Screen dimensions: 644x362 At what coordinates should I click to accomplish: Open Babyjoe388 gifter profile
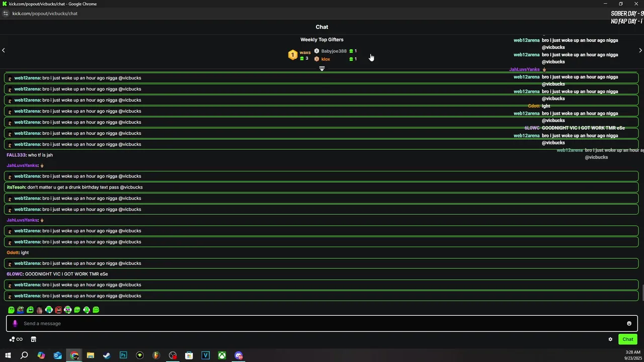(334, 51)
